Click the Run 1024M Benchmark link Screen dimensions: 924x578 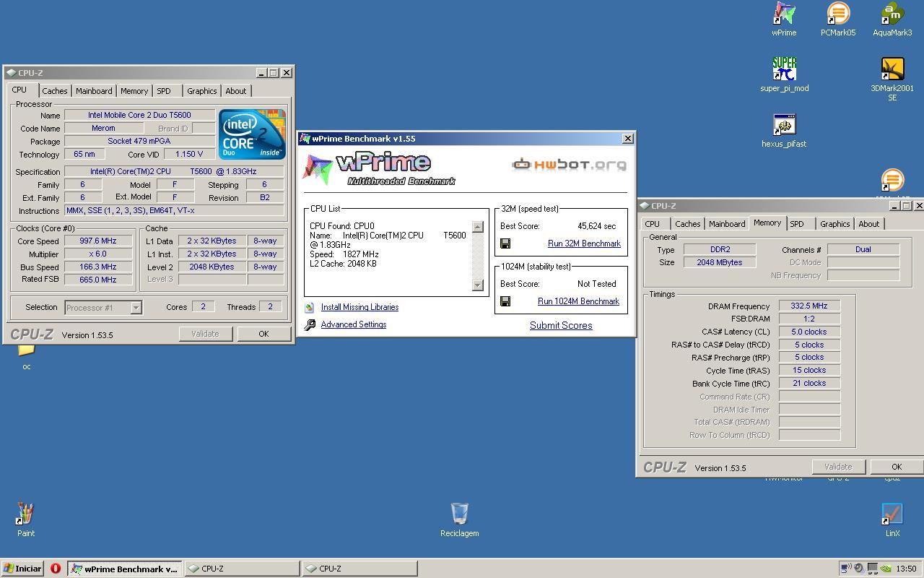pos(578,301)
